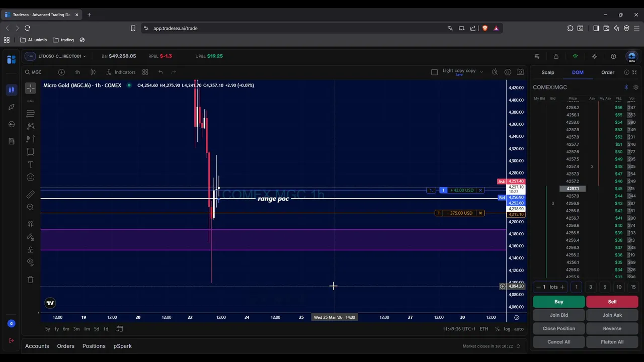
Task: Open the Accounts bottom tab
Action: click(x=37, y=346)
